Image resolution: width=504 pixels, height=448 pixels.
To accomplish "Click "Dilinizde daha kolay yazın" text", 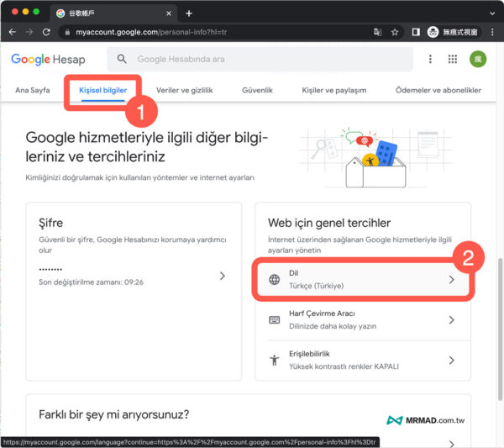I will coord(333,326).
